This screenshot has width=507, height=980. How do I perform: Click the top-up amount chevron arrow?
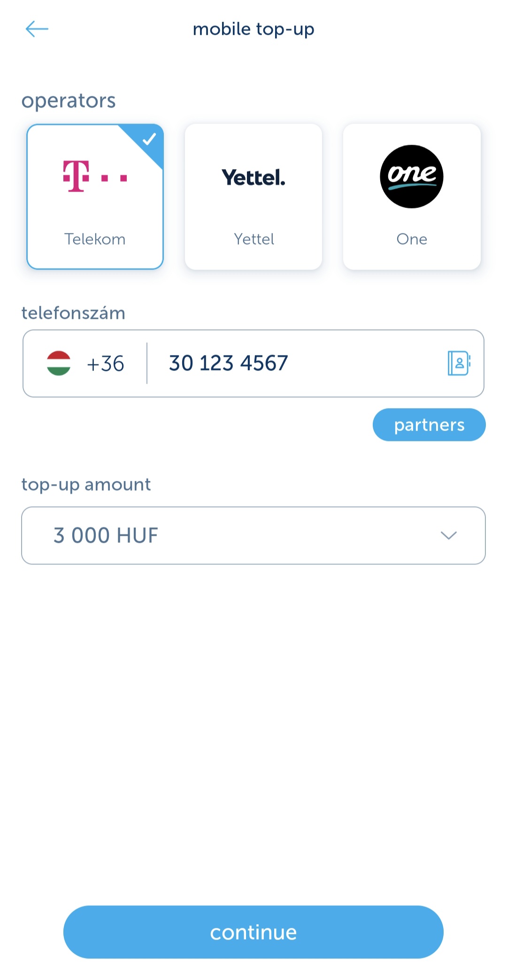(448, 535)
